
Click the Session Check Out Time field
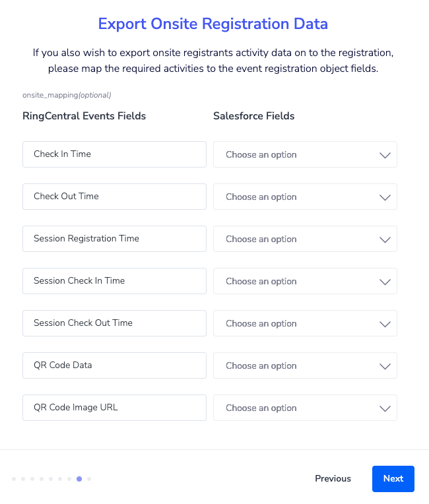point(114,323)
